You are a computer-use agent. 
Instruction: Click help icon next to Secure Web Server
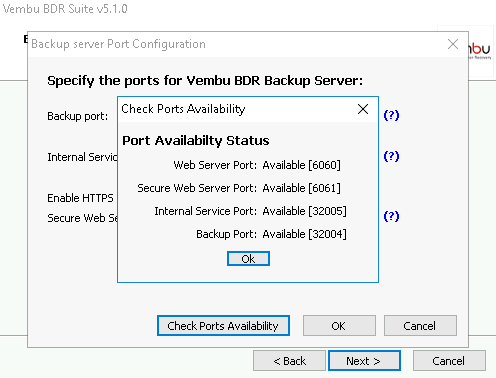(391, 216)
